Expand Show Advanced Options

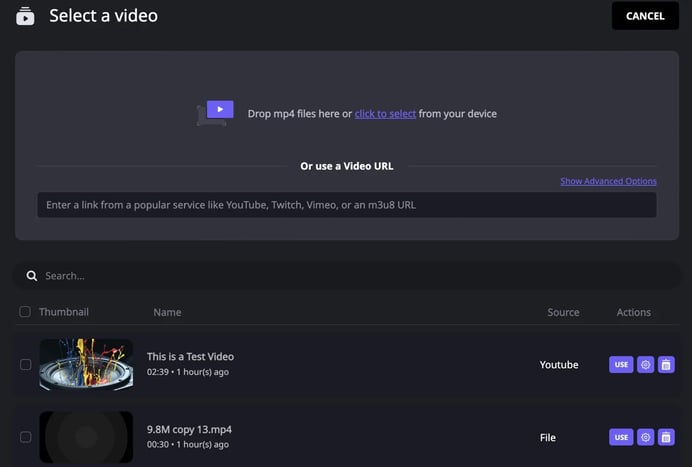coord(608,181)
